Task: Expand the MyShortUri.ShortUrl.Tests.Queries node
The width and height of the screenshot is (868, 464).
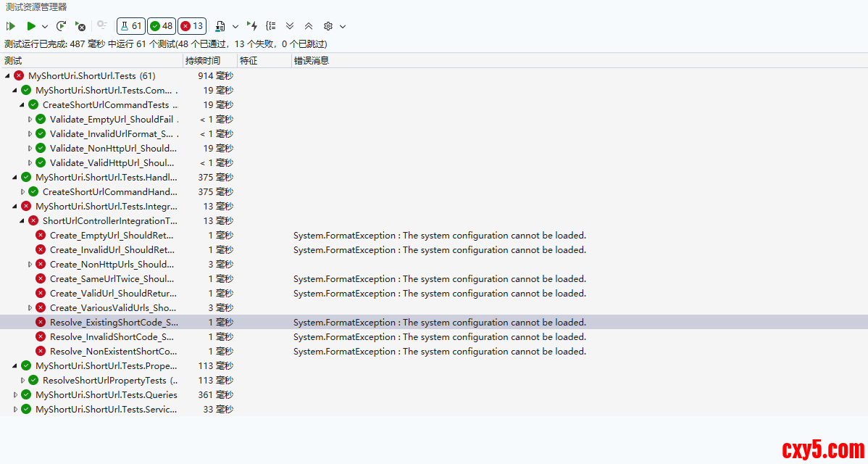Action: (15, 395)
